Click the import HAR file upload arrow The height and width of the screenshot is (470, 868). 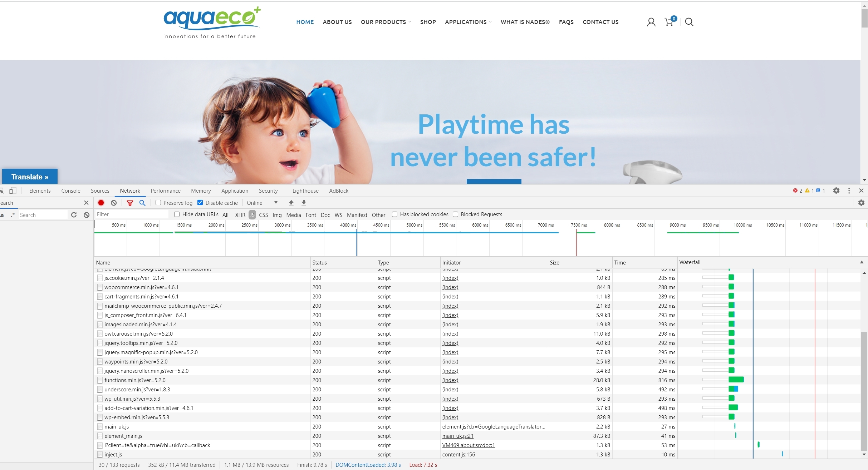[x=291, y=203]
